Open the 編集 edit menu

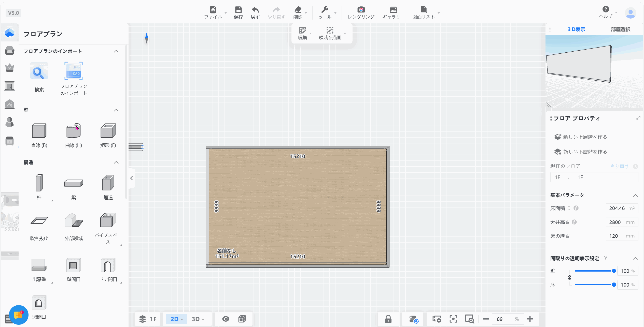[x=302, y=33]
